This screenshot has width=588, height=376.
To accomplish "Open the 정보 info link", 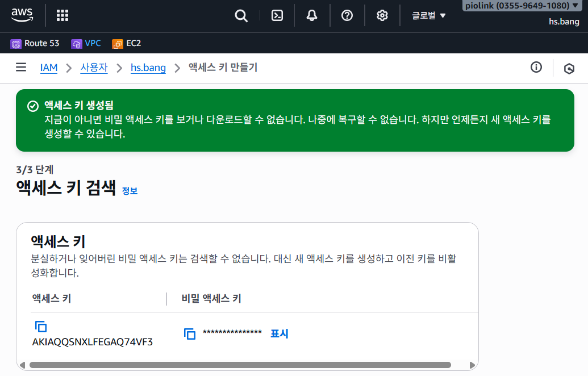I will point(130,191).
